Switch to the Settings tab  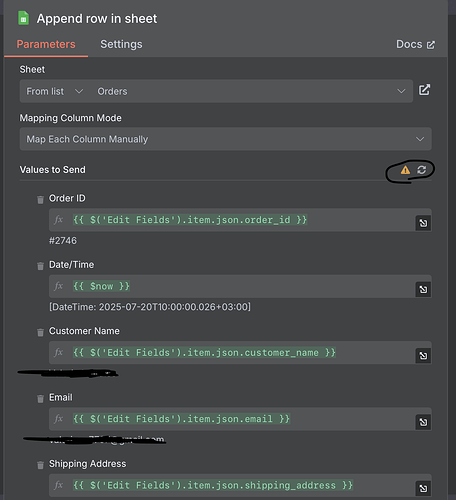(121, 44)
